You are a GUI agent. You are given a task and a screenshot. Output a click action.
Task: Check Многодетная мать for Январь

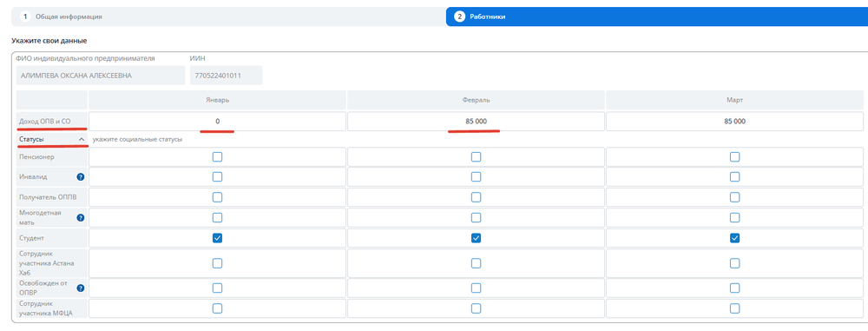click(x=218, y=217)
